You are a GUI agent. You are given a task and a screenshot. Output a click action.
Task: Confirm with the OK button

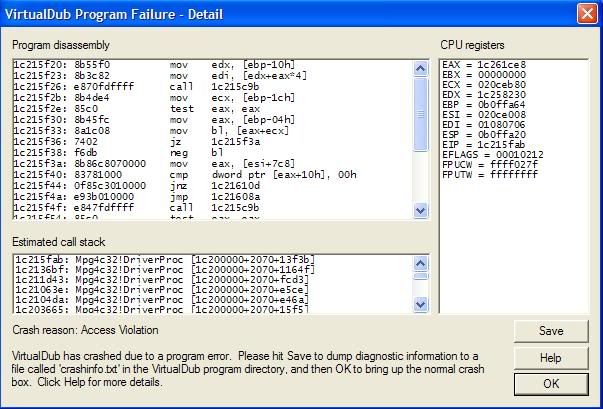551,384
